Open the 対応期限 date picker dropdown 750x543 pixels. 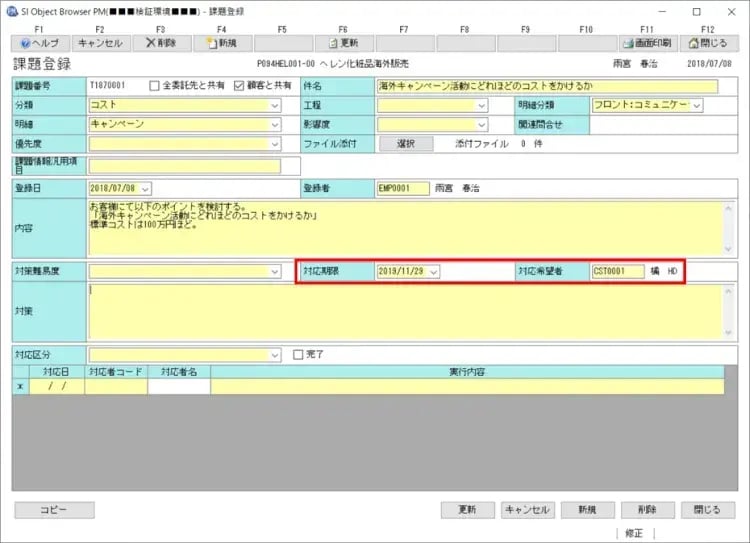[433, 271]
